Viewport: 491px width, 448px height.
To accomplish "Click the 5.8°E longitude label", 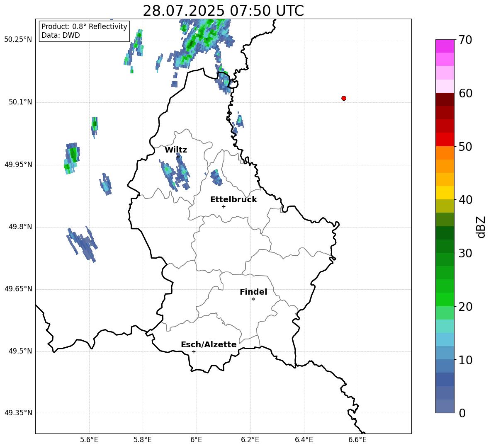I will (x=143, y=440).
